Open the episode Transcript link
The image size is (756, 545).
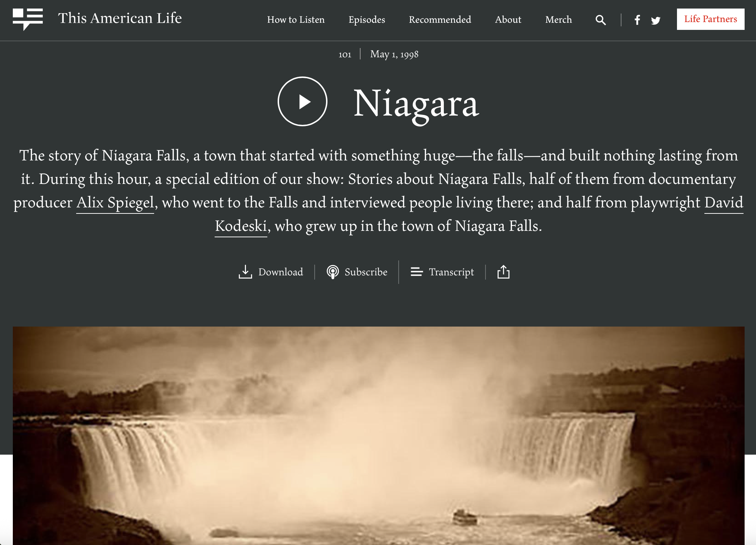(x=451, y=272)
